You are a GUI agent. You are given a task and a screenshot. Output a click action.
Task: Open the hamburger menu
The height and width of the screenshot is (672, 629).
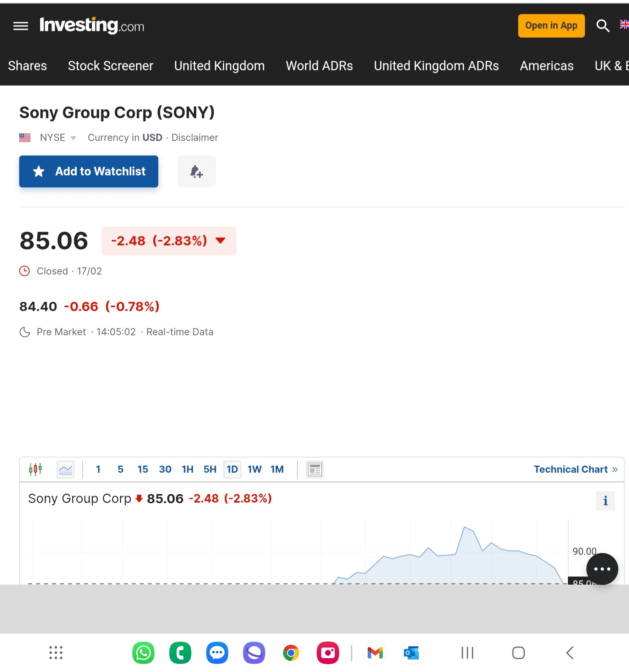21,26
